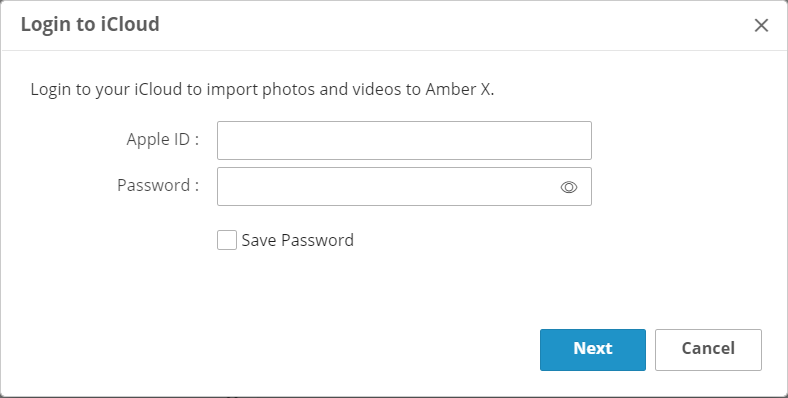Show password using the eye icon
The width and height of the screenshot is (788, 398).
pyautogui.click(x=568, y=187)
